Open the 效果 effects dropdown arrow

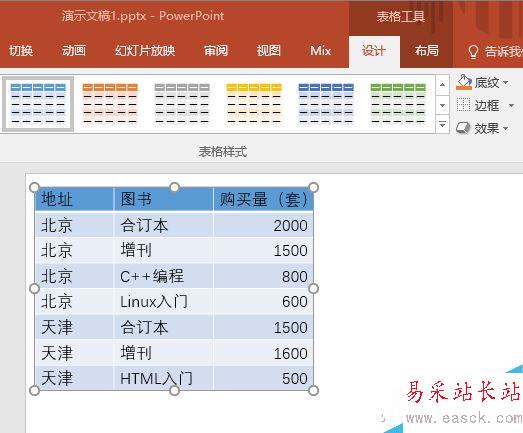(x=506, y=128)
